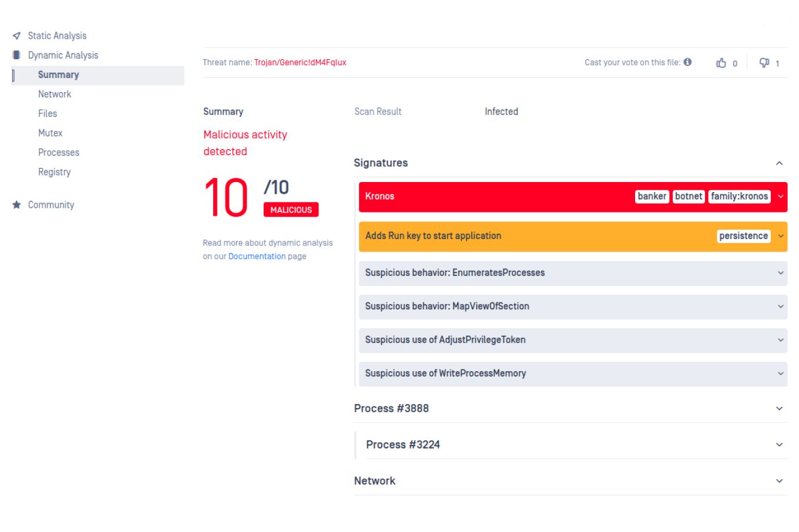
Task: Expand the Kronos signature row
Action: [x=780, y=197]
